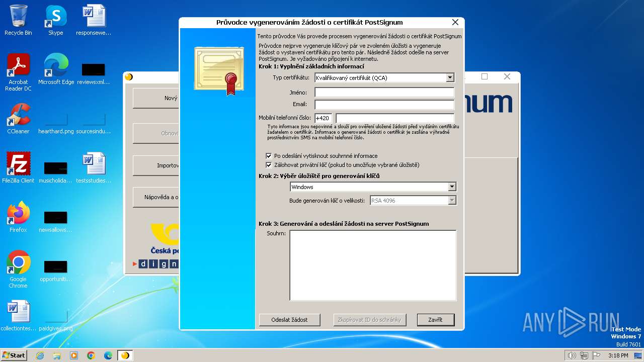644x362 pixels.
Task: Click the taskbar clock showing 3:18 PM
Action: [618, 355]
